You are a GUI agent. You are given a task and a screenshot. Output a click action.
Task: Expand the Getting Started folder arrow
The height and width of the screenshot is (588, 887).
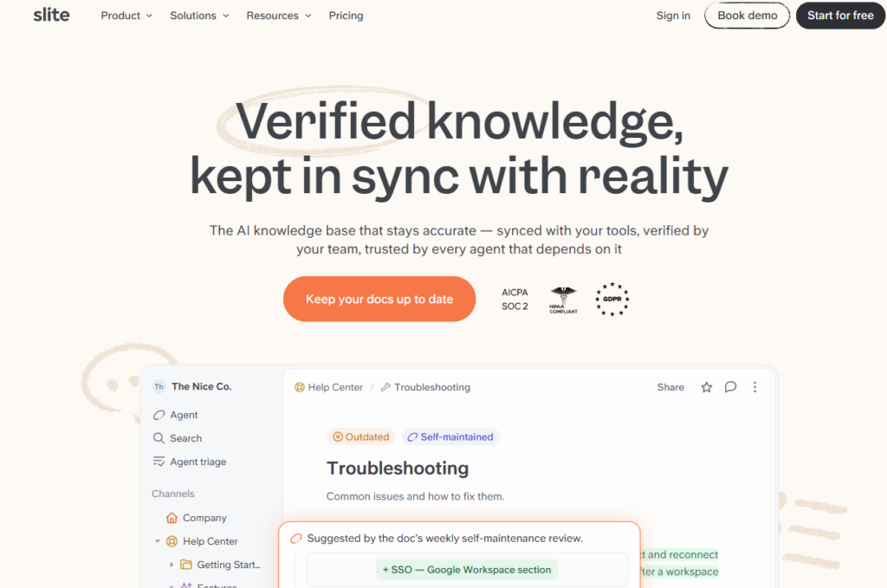pos(172,565)
